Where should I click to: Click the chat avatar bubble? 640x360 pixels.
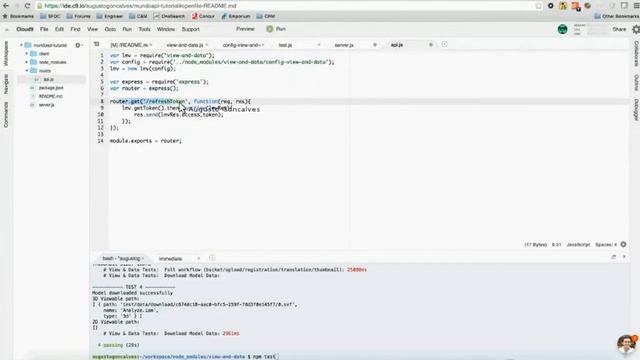(626, 344)
